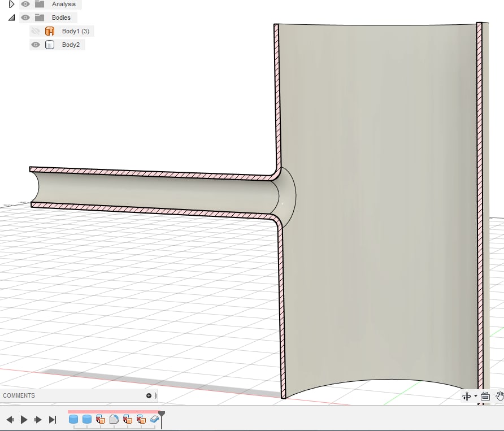The width and height of the screenshot is (504, 431).
Task: Activate the Orbit navigation tool
Action: pos(467,397)
